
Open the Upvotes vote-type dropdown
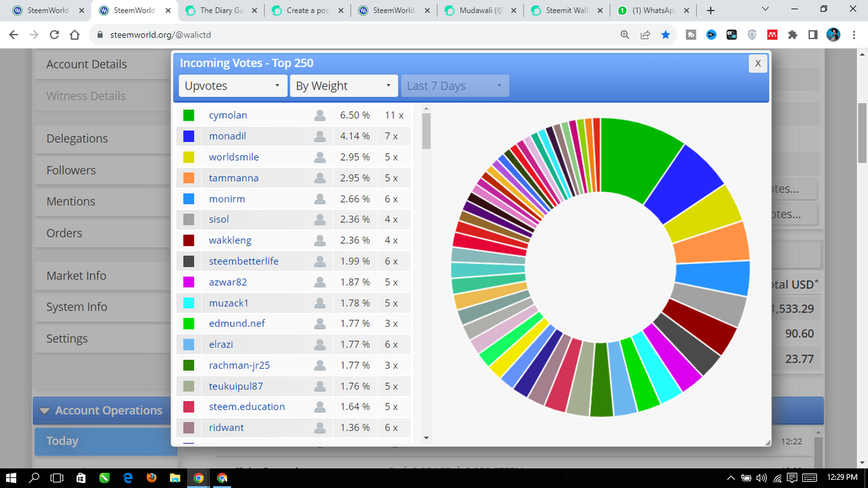pyautogui.click(x=233, y=86)
